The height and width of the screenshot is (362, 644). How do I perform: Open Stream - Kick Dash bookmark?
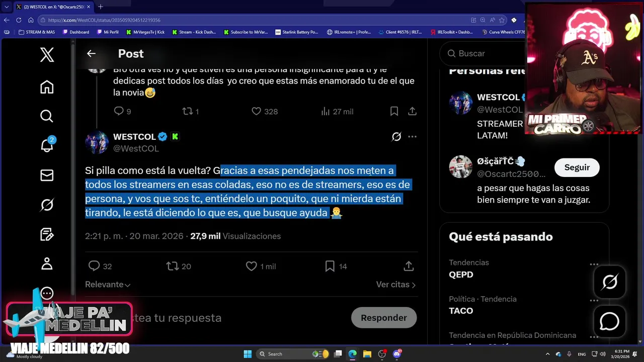[194, 32]
